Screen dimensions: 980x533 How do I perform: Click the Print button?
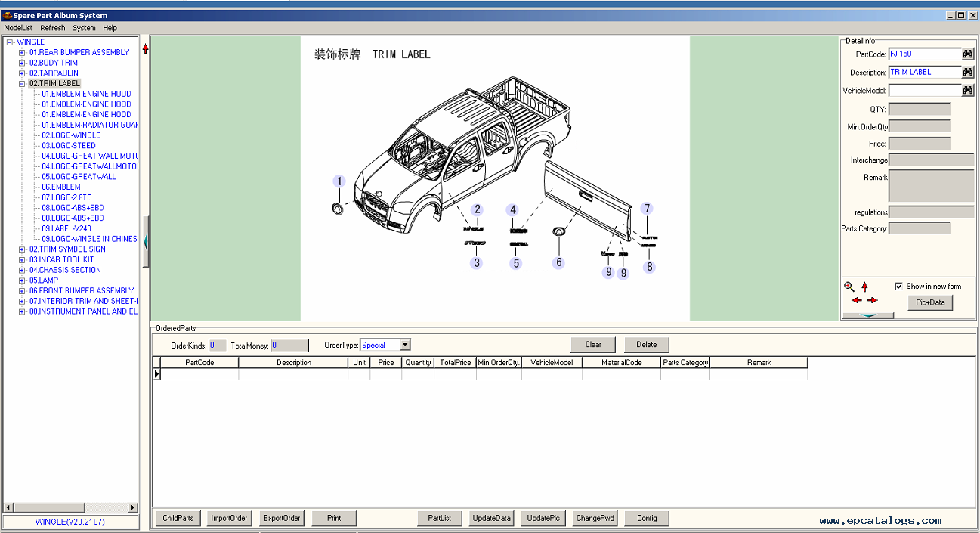point(334,519)
